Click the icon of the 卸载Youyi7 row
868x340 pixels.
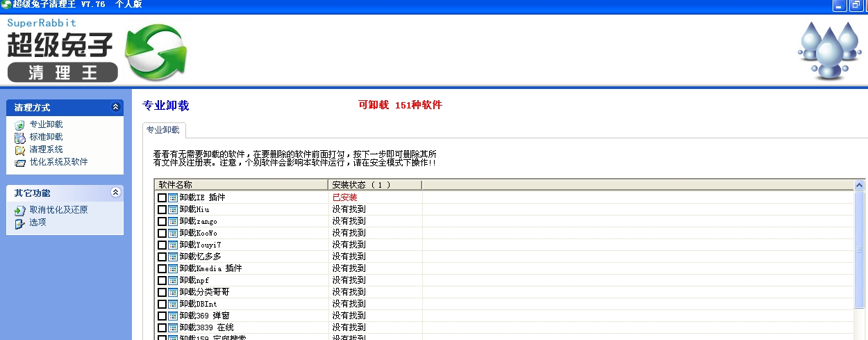pos(173,245)
